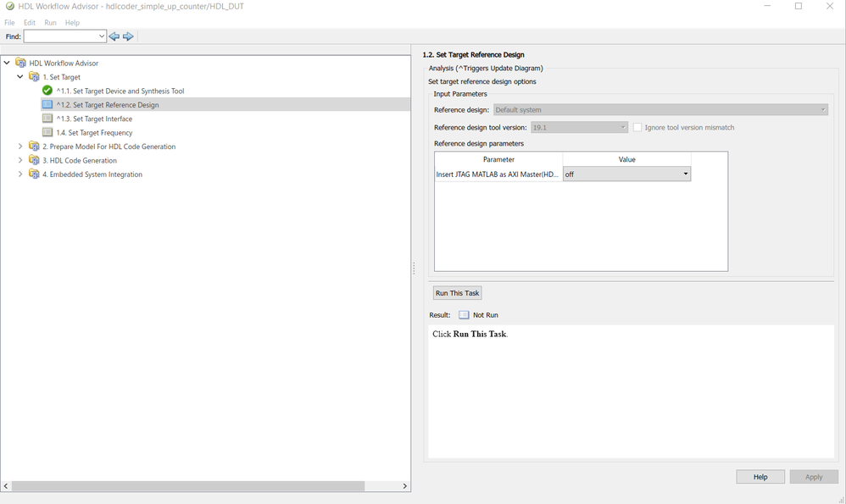Image resolution: width=846 pixels, height=504 pixels.
Task: Open the Help menu
Action: click(x=72, y=23)
